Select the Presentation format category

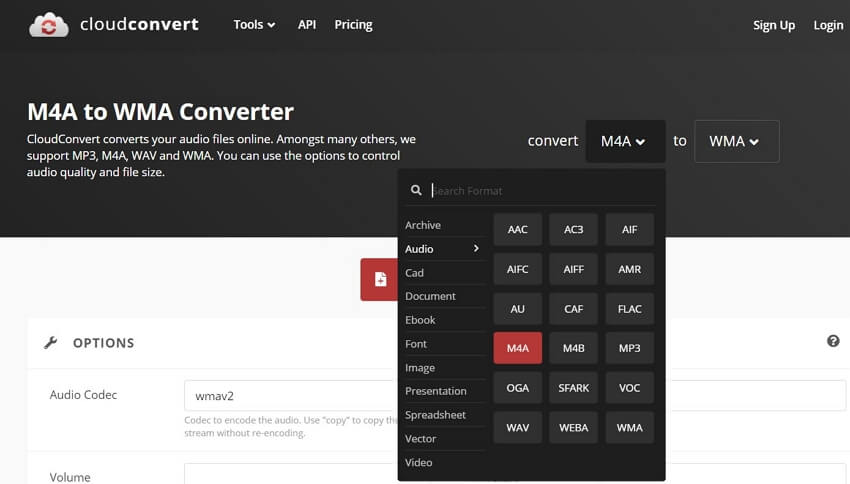coord(436,391)
